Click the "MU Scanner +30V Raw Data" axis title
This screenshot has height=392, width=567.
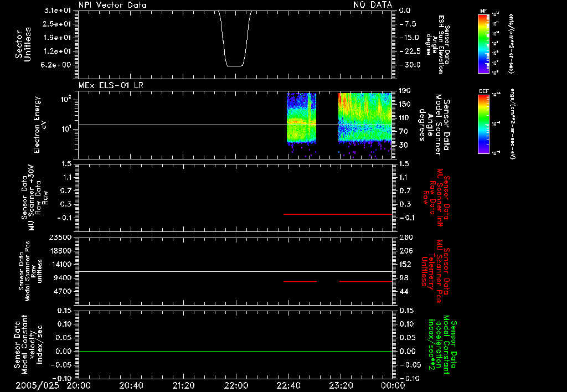click(x=35, y=198)
